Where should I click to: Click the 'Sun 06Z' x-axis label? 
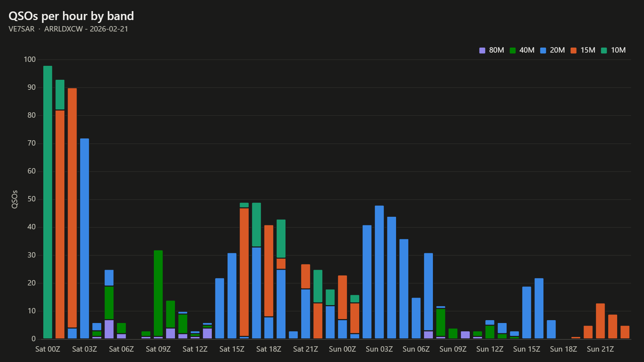click(x=416, y=349)
